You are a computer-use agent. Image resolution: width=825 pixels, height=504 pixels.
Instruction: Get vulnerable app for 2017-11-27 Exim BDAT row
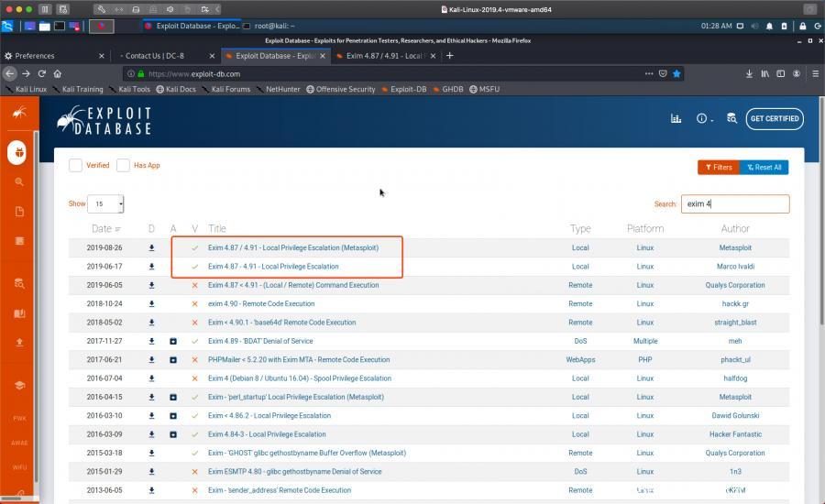coord(173,342)
